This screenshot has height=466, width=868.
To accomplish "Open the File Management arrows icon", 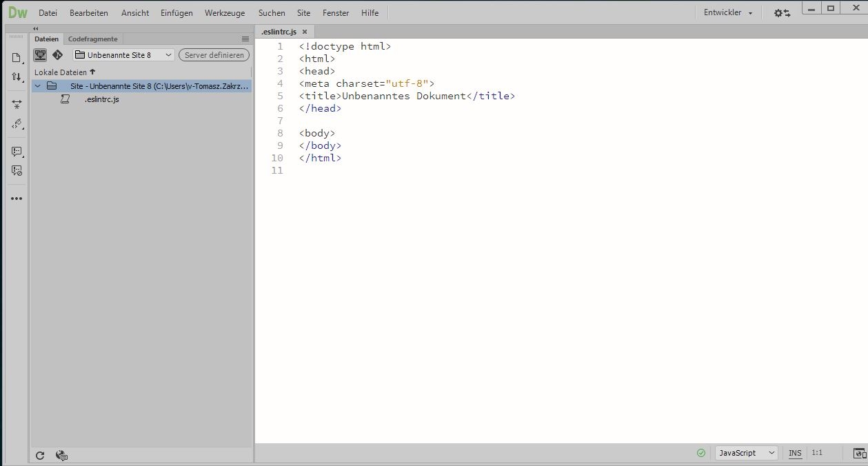I will 17,77.
